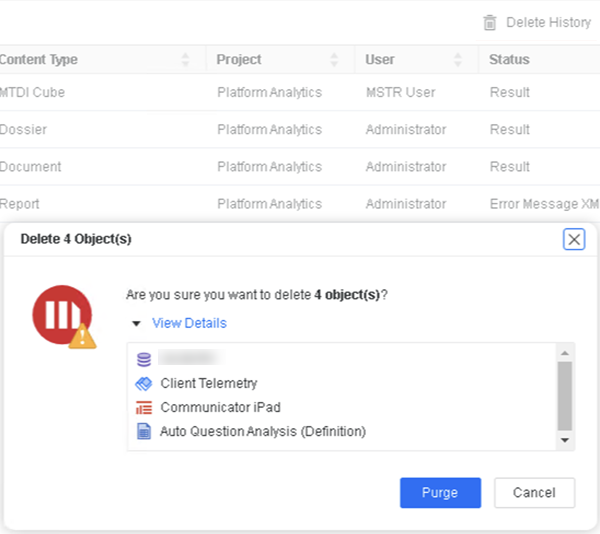Click the Status column header

coord(509,60)
